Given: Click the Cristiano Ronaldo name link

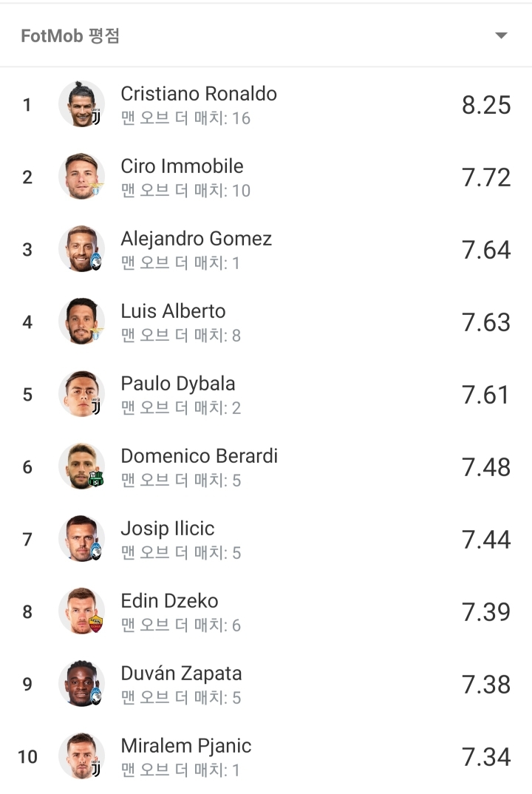Looking at the screenshot, I should [x=199, y=94].
